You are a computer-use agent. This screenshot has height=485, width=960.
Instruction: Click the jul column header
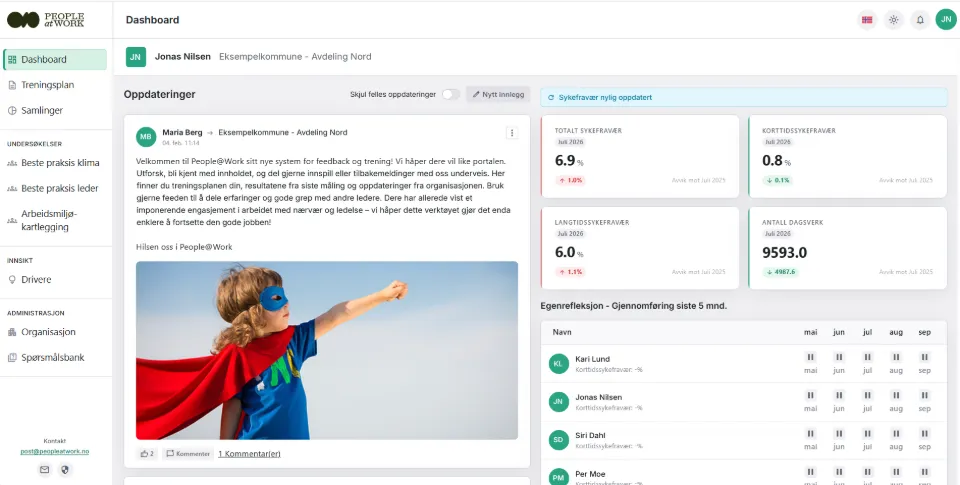(x=868, y=332)
